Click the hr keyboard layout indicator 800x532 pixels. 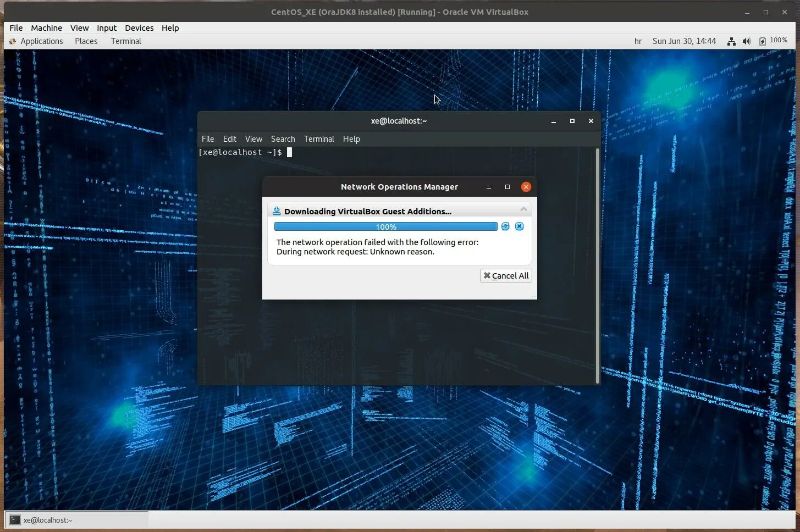638,41
